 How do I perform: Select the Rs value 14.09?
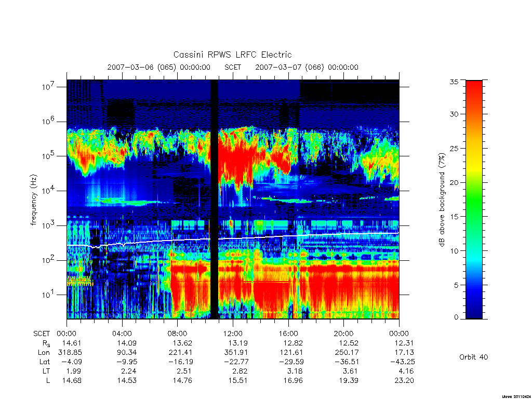point(127,343)
